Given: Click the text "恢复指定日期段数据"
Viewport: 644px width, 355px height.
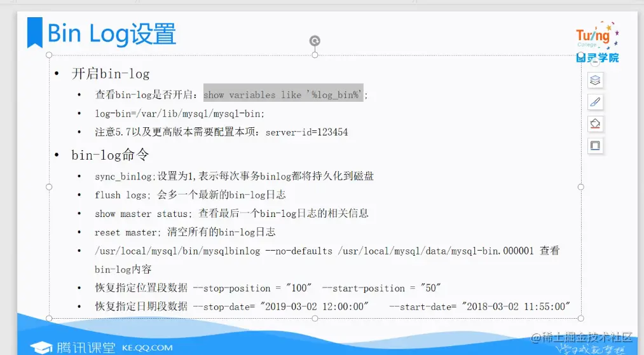Looking at the screenshot, I should click(141, 307).
